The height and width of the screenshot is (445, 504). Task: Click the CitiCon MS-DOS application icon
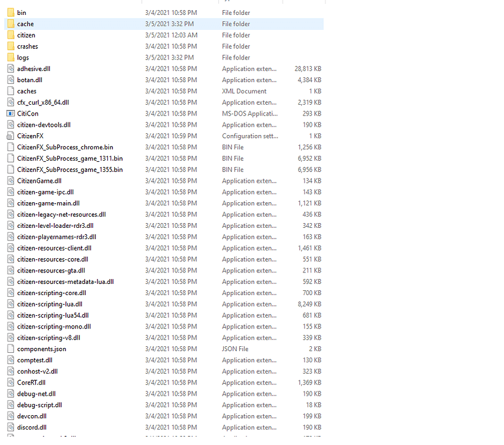[x=11, y=113]
